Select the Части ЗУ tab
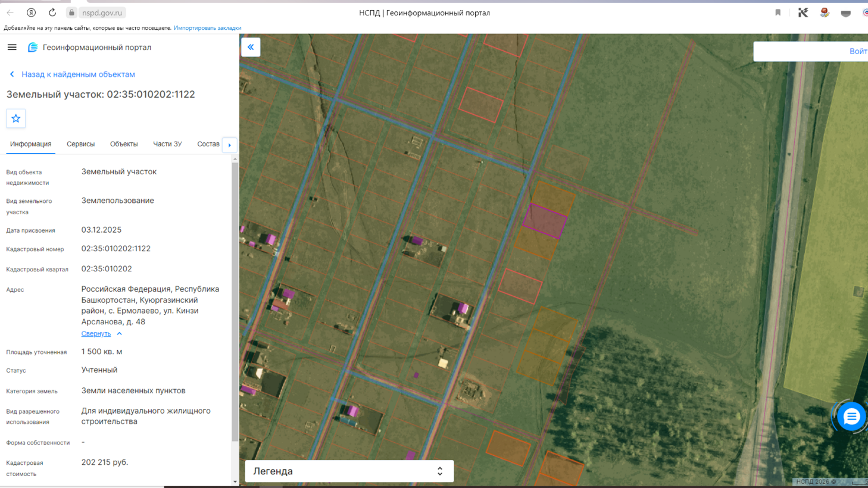This screenshot has width=868, height=488. click(167, 144)
